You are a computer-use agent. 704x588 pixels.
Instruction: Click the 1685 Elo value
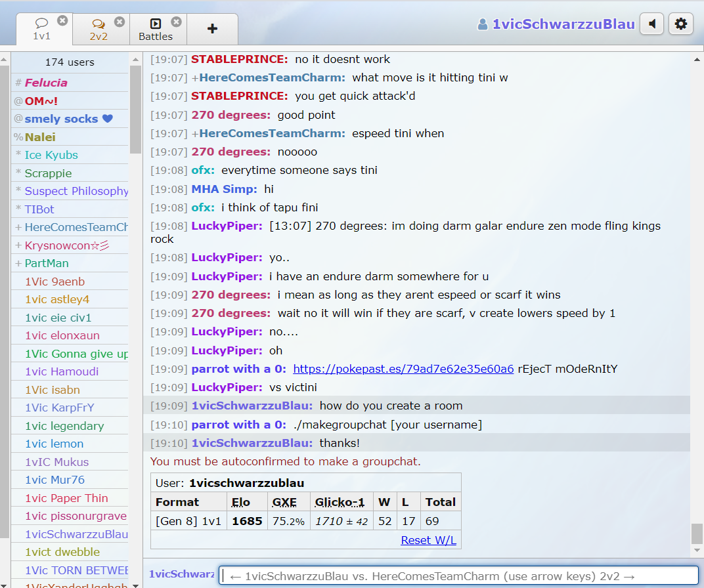[x=247, y=521]
